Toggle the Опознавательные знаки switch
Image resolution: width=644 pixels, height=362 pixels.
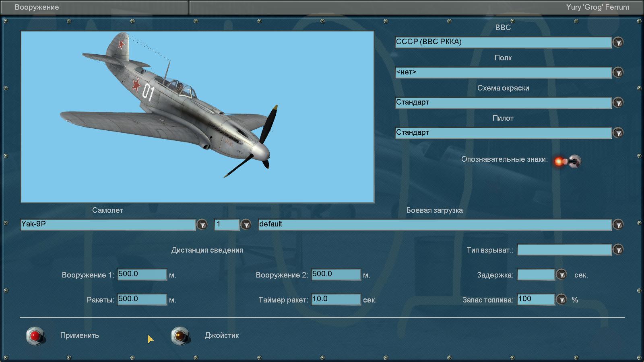568,161
